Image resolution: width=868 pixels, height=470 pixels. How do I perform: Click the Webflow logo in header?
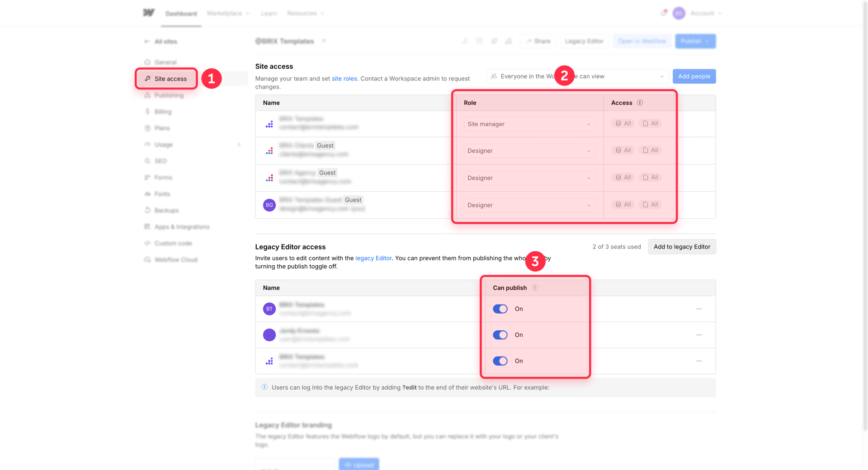[149, 13]
